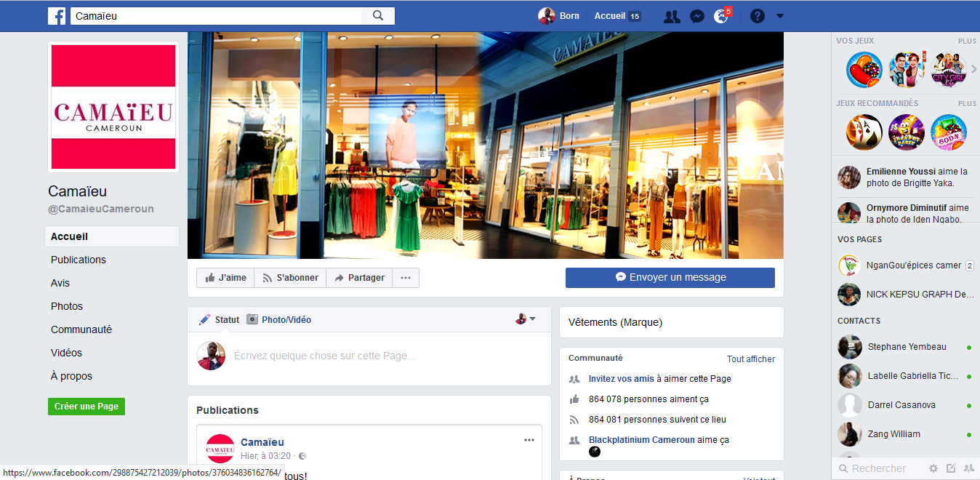
Task: Click the Facebook logo in the top bar
Action: [x=57, y=15]
